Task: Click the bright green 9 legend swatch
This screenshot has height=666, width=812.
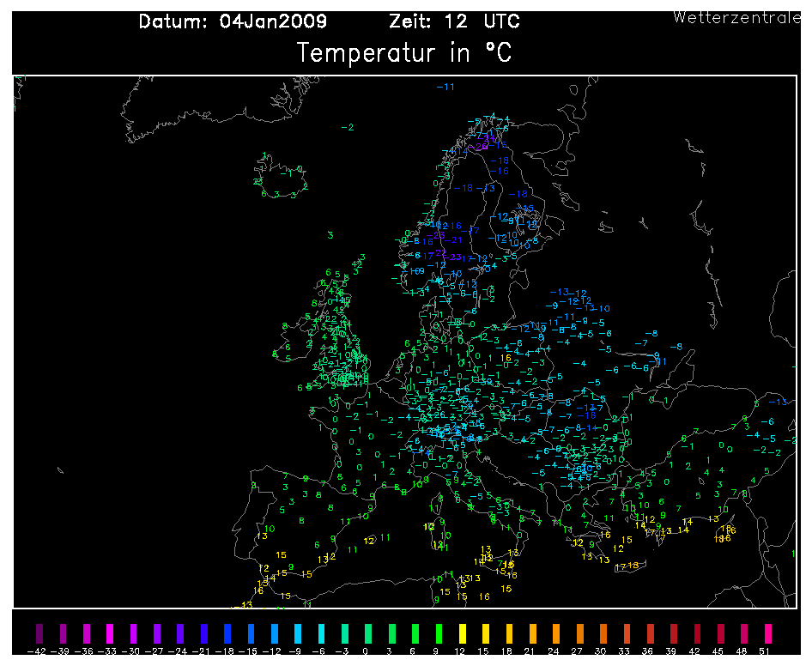Action: [439, 634]
